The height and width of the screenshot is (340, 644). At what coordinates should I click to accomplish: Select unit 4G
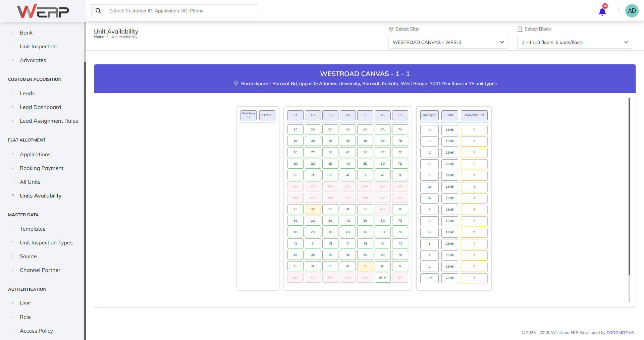tap(348, 221)
